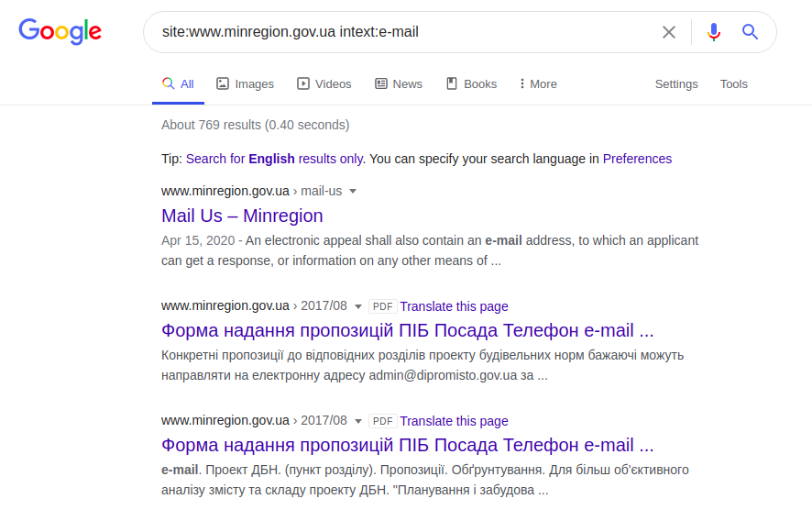Click Translate this page on third result
The image size is (812, 521).
coord(454,421)
